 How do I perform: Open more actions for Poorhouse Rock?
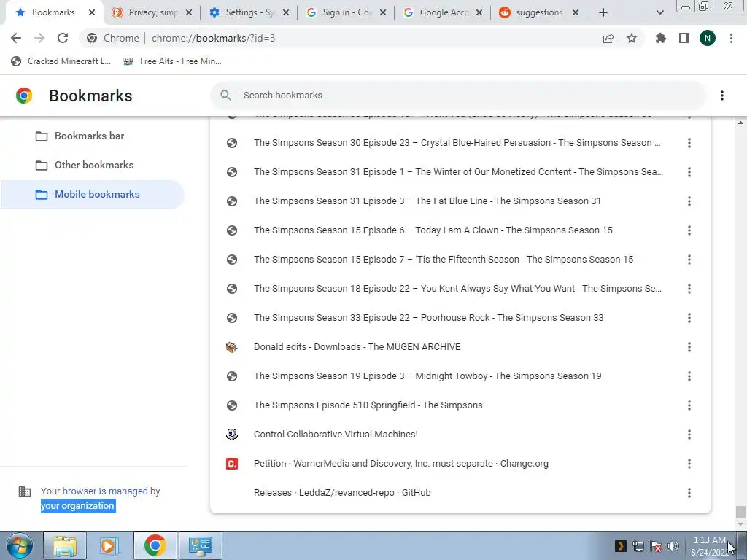(x=689, y=318)
